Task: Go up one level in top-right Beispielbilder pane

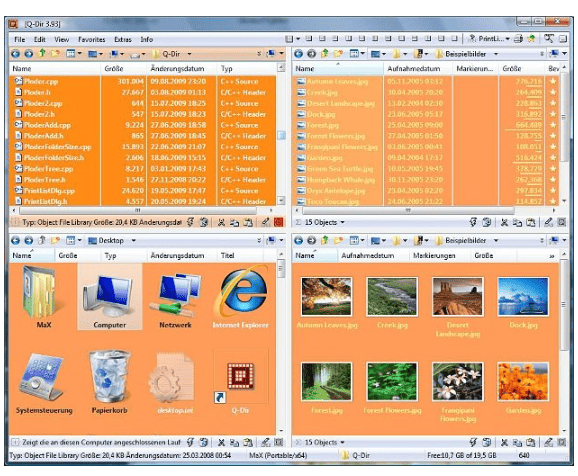Action: (x=325, y=53)
